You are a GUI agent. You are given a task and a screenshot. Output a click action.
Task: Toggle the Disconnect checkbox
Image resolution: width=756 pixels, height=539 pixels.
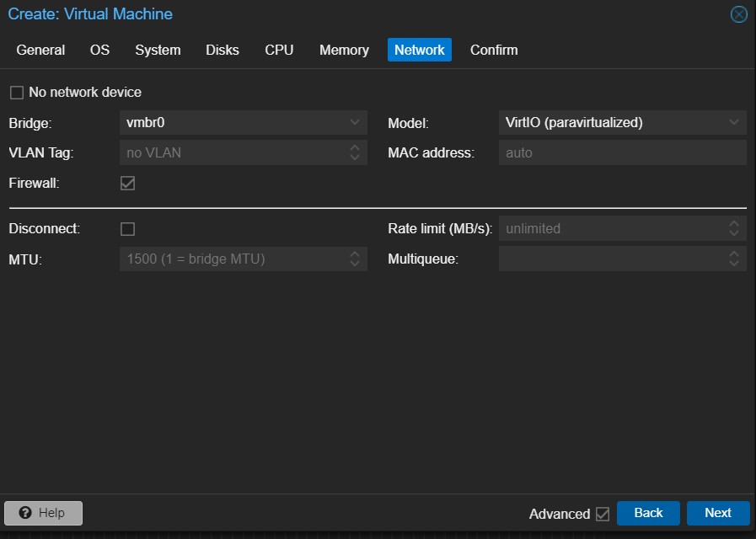coord(127,229)
